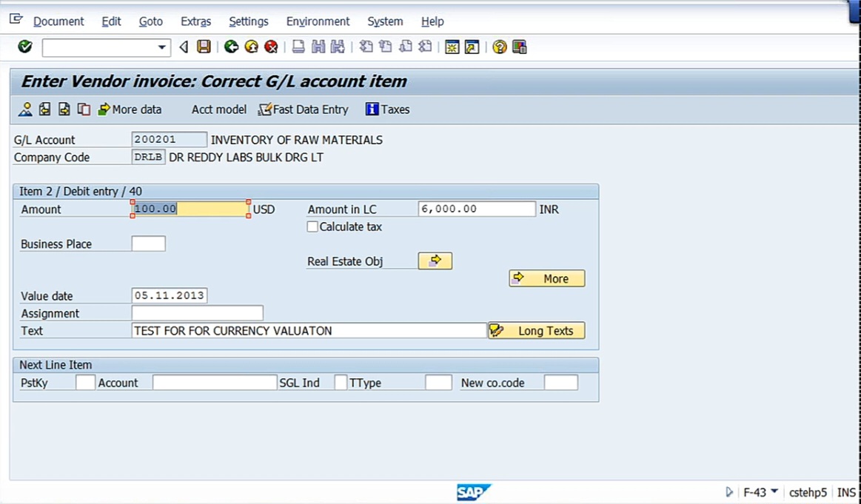Click the SAP logo in the status bar

[473, 492]
